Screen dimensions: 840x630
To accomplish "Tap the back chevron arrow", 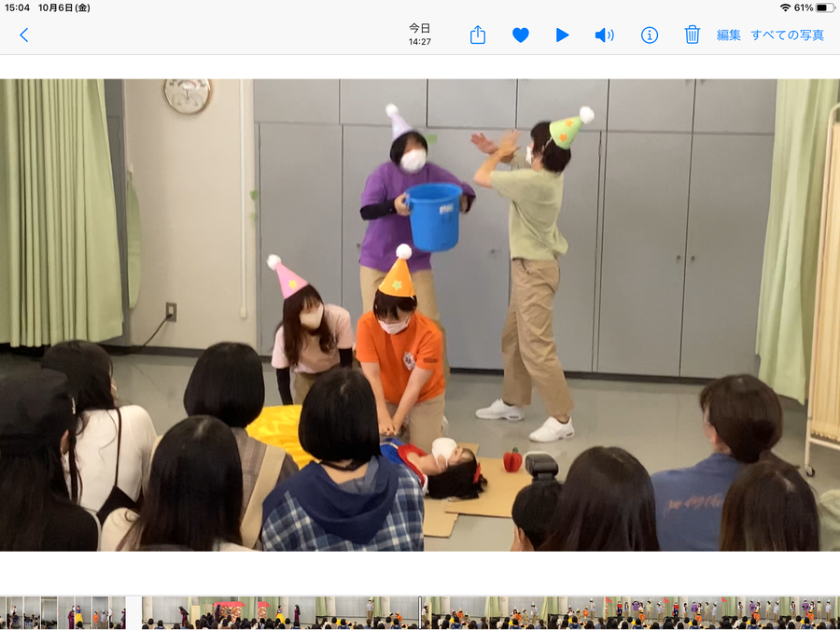I will 24,35.
